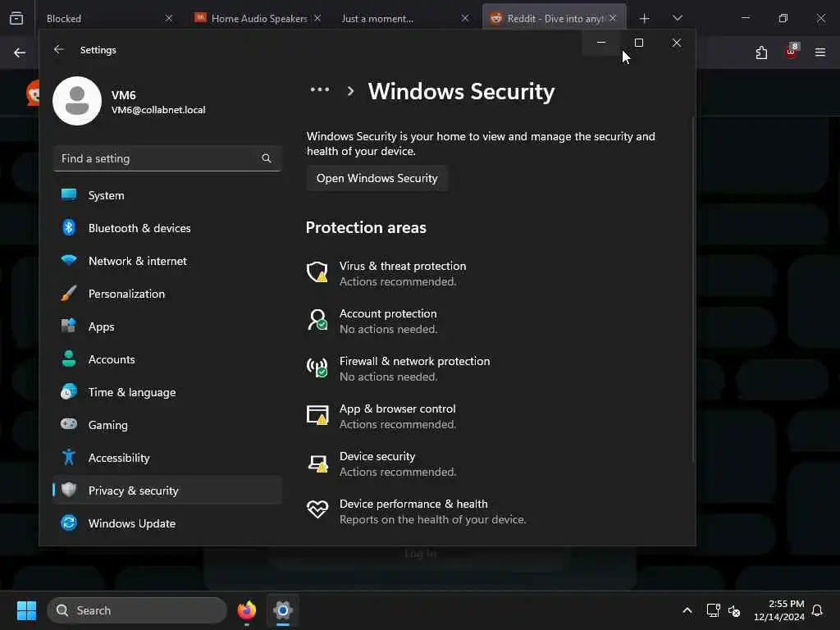This screenshot has height=630, width=840.
Task: Select Windows Update in the sidebar
Action: pyautogui.click(x=167, y=523)
